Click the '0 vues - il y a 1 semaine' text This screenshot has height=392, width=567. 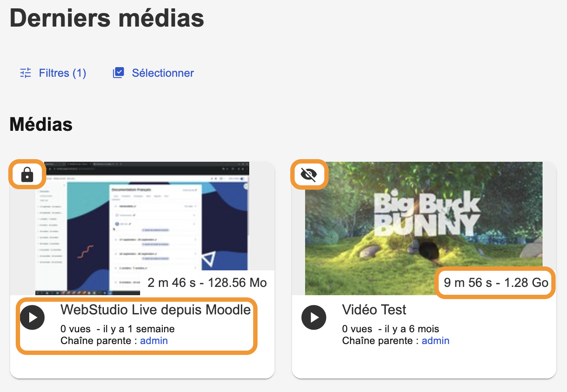click(118, 329)
